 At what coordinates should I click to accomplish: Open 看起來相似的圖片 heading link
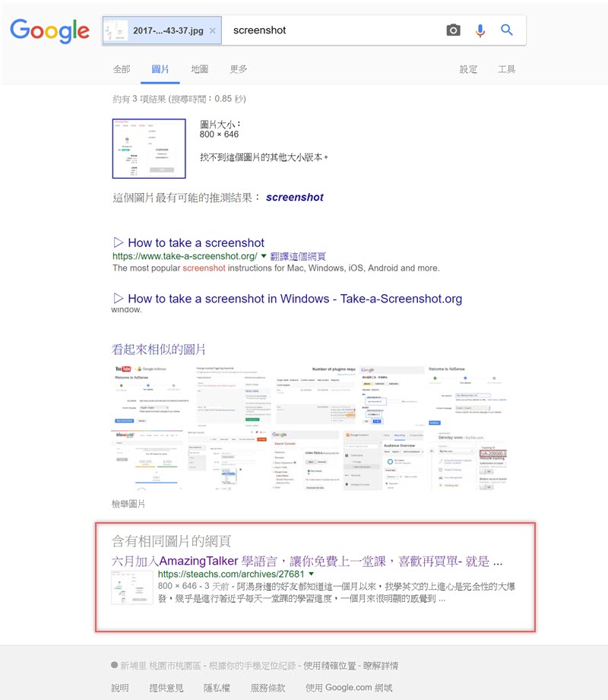click(159, 349)
